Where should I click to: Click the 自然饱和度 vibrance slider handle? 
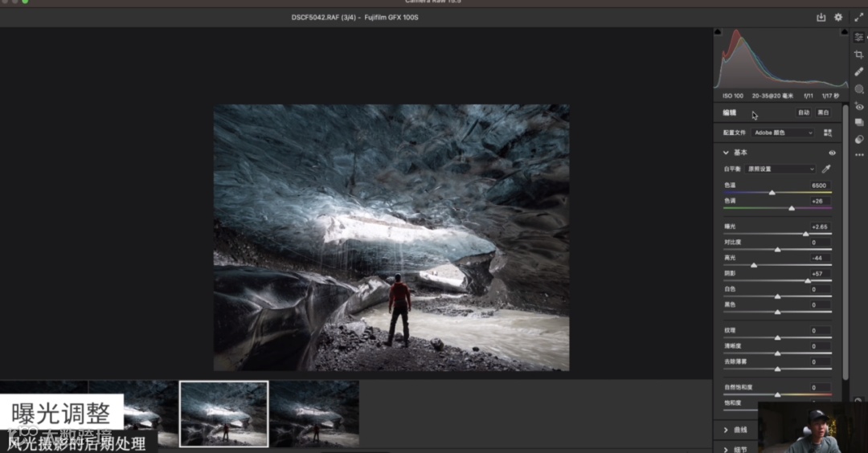point(777,394)
